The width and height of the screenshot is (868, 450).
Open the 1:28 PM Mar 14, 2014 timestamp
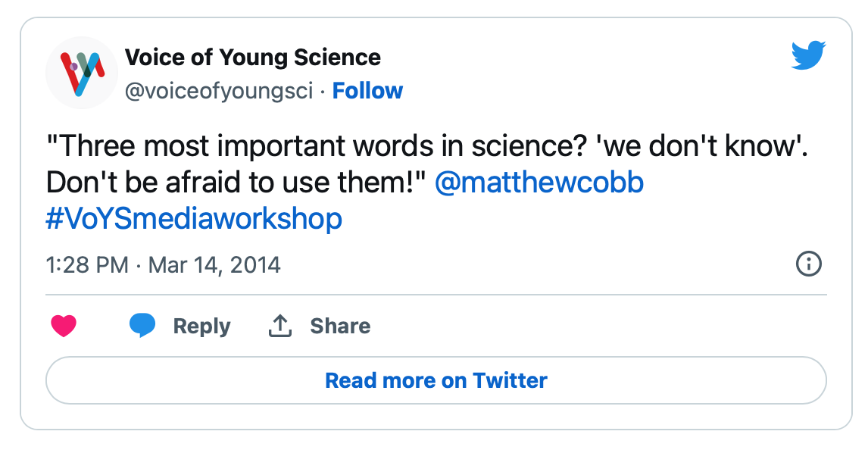click(164, 265)
